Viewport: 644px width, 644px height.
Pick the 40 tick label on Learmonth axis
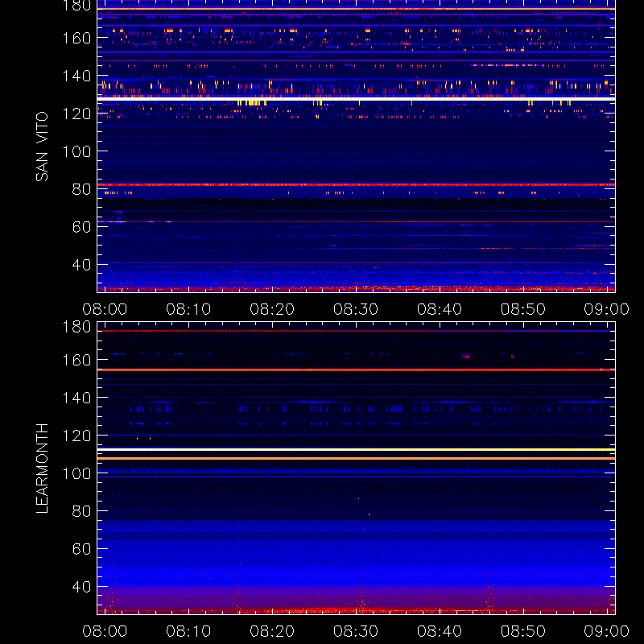[x=82, y=587]
